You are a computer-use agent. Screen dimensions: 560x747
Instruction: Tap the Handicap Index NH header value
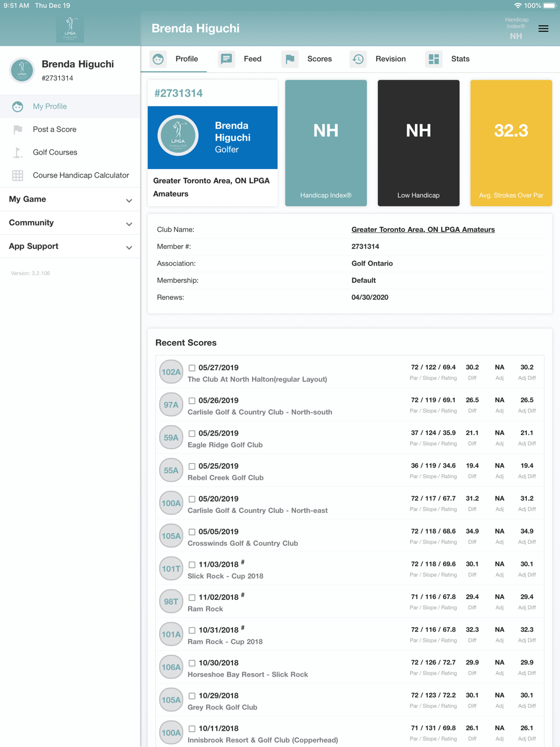pyautogui.click(x=516, y=36)
